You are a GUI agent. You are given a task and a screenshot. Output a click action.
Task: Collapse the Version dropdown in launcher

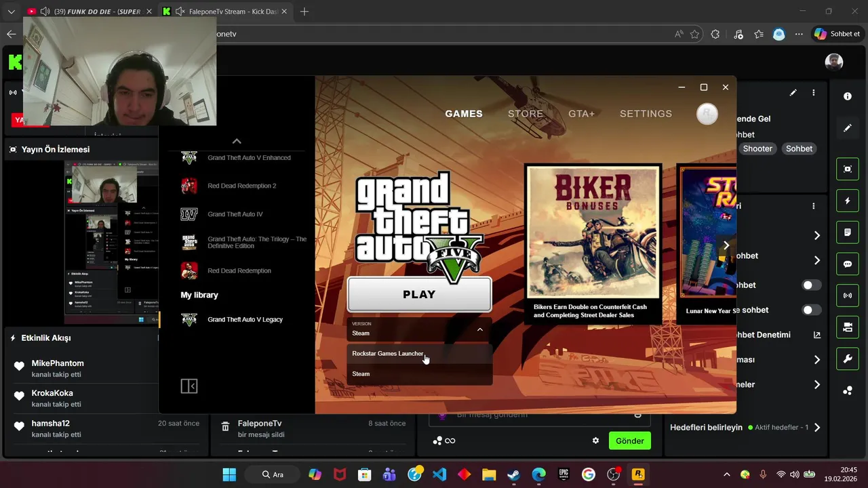[x=480, y=329]
